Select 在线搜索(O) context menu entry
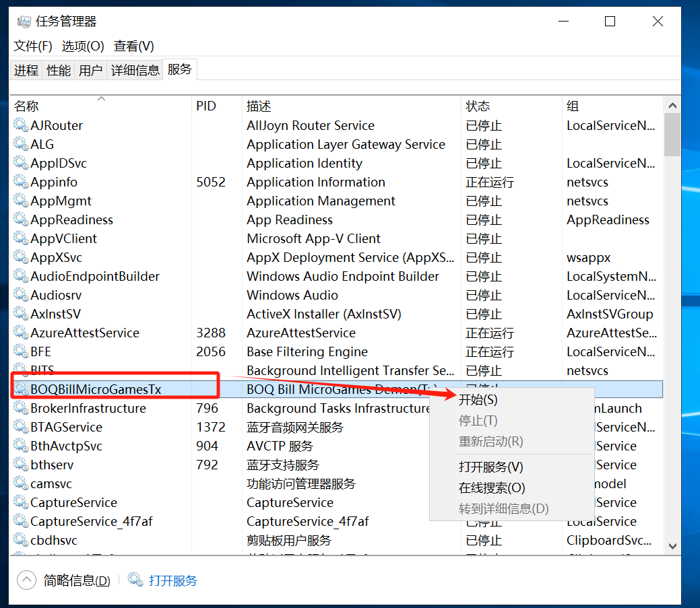Screen dimensions: 700x608 point(491,488)
